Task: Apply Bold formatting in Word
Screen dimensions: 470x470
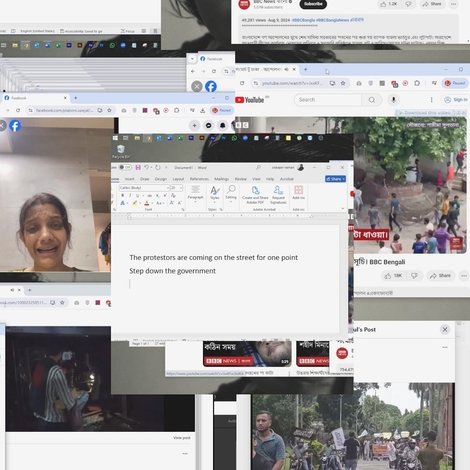Action: point(122,195)
